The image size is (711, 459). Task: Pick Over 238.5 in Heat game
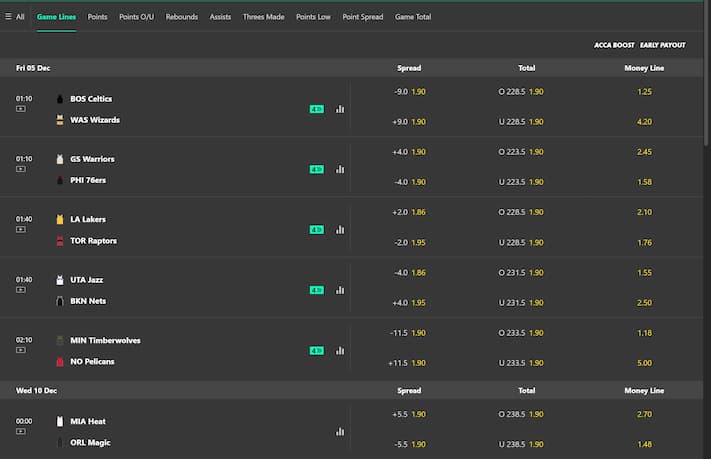point(521,414)
